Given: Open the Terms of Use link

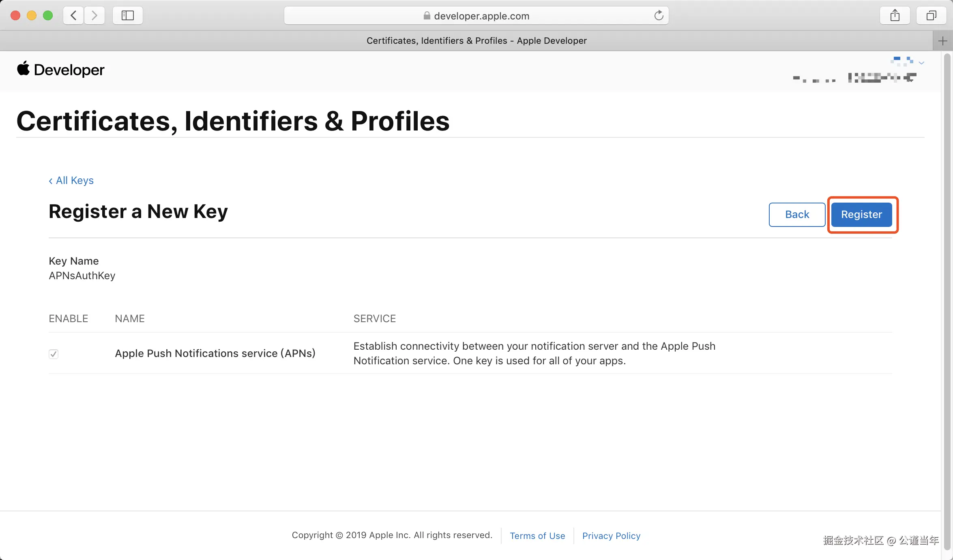Looking at the screenshot, I should [x=537, y=536].
